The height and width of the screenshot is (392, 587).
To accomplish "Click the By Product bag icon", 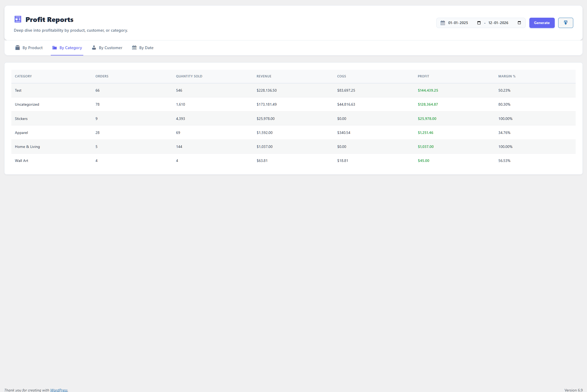I will click(17, 48).
